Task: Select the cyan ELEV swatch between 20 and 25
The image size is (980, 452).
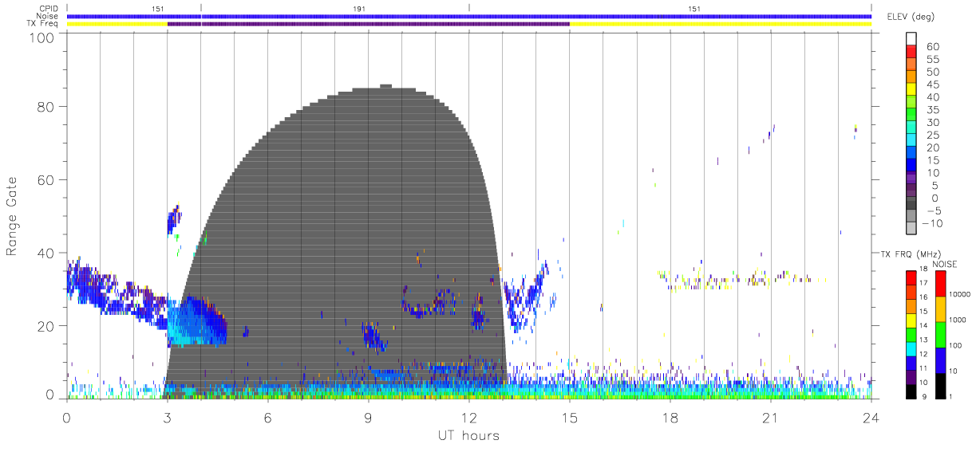Action: tap(911, 140)
